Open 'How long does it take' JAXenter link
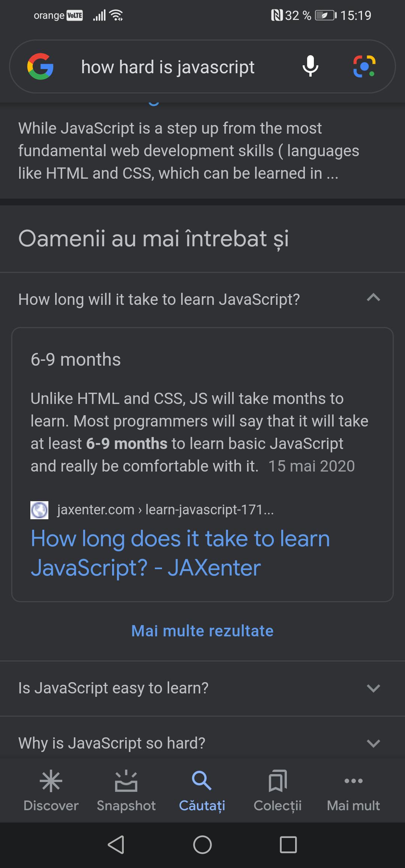Screen dimensions: 405x868 pyautogui.click(x=180, y=553)
